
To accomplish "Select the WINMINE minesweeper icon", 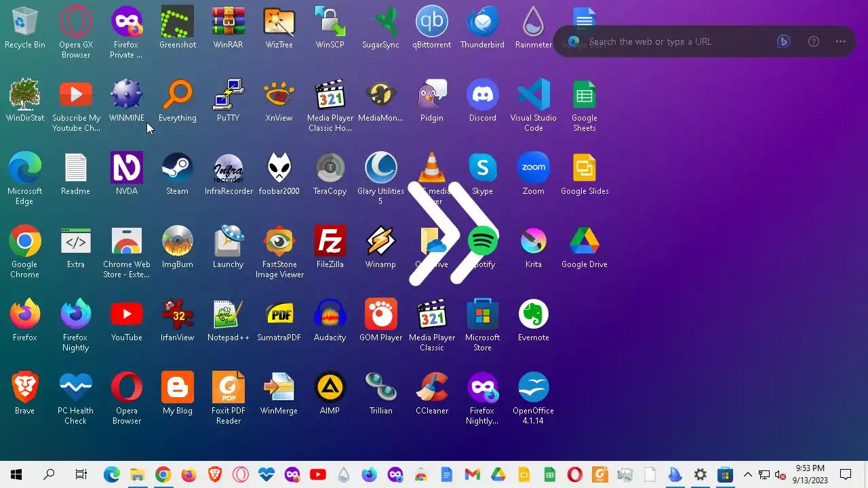I will [127, 102].
